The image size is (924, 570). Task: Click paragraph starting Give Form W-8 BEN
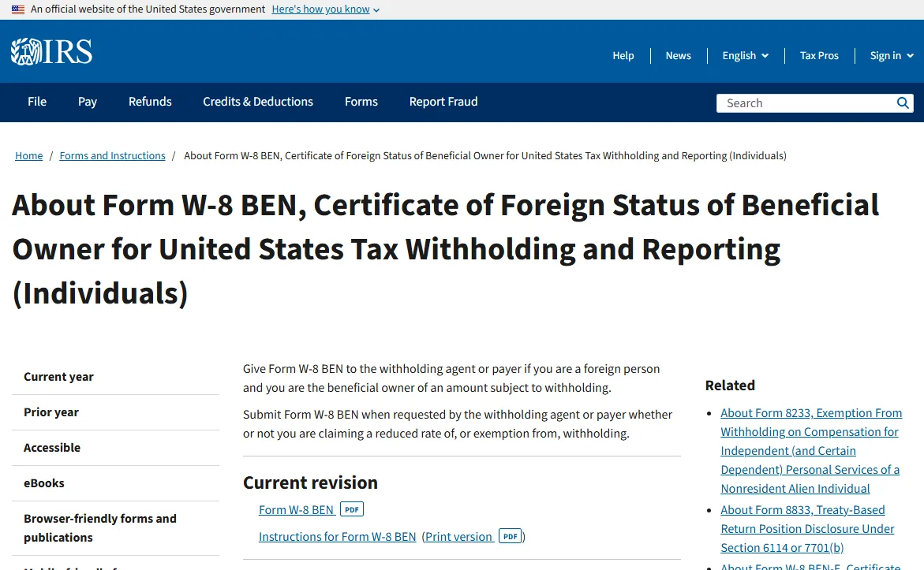point(451,378)
